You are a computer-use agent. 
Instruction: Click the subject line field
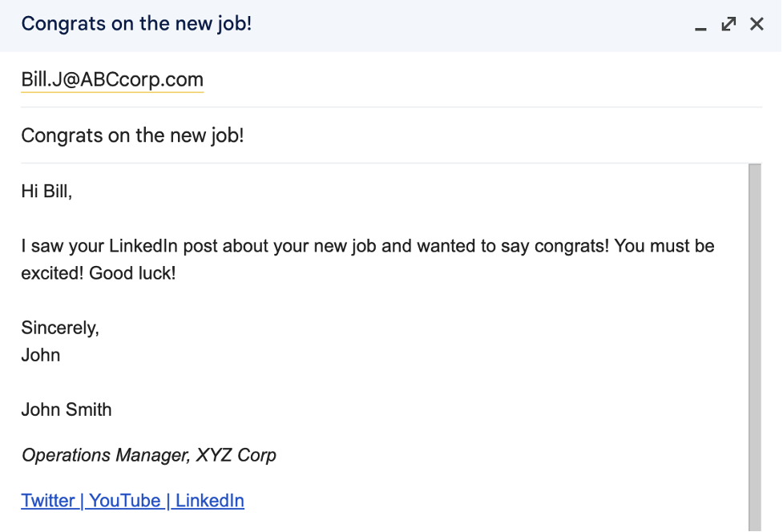tap(391, 135)
